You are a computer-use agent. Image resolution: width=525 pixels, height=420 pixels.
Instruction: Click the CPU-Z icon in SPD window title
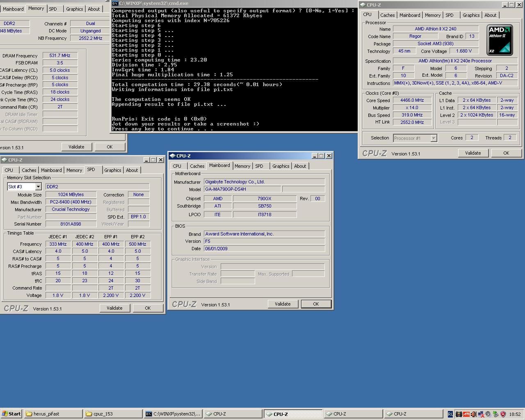[x=4, y=160]
